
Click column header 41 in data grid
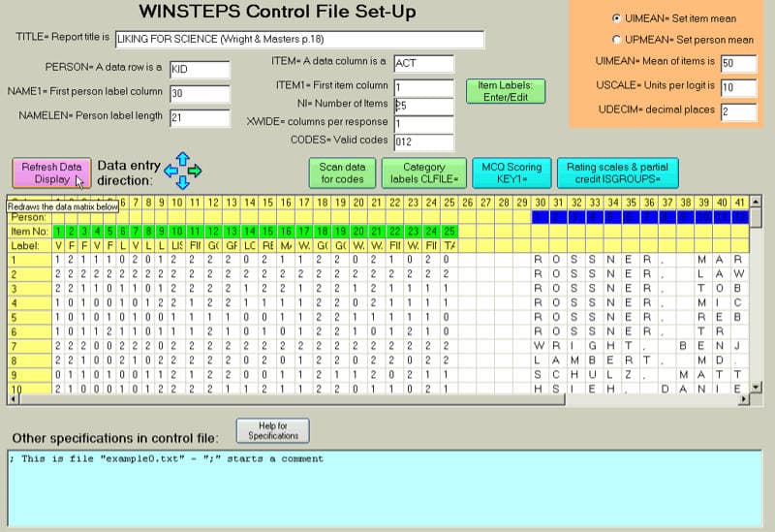pos(740,203)
